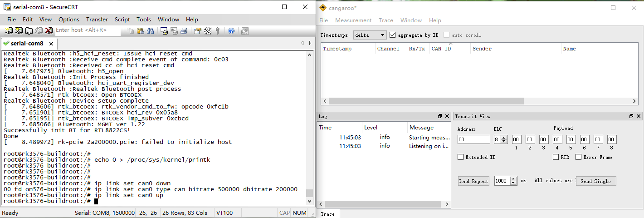
Task: Click the Print Screen toolbar icon
Action: [x=164, y=31]
